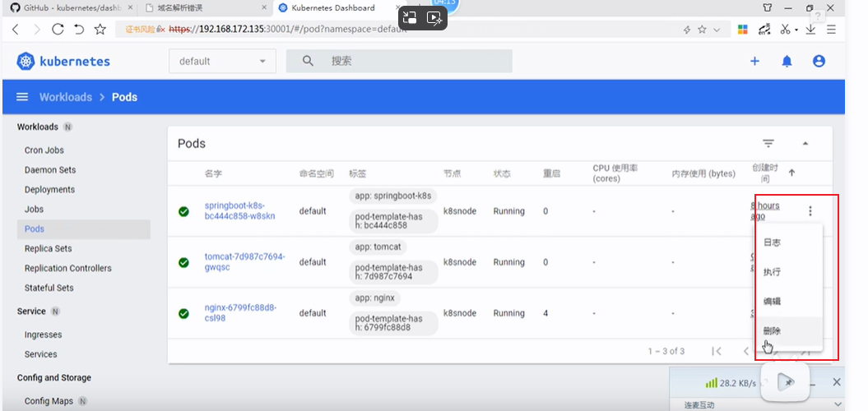This screenshot has width=868, height=411.
Task: Click the browser back arrow
Action: coord(16,30)
